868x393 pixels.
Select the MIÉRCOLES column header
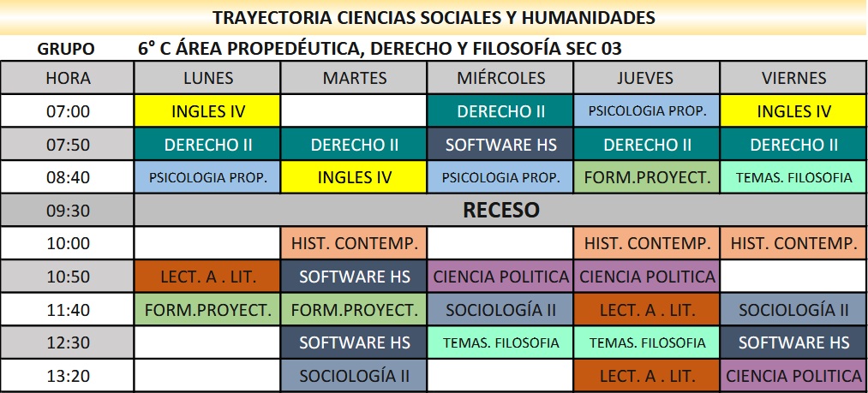[501, 78]
